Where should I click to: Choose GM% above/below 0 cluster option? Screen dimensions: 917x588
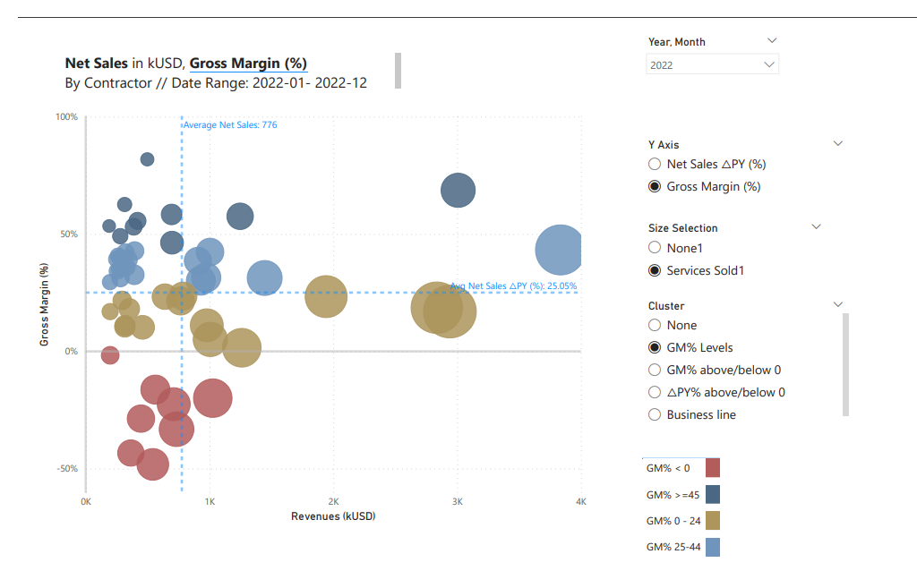pos(655,370)
